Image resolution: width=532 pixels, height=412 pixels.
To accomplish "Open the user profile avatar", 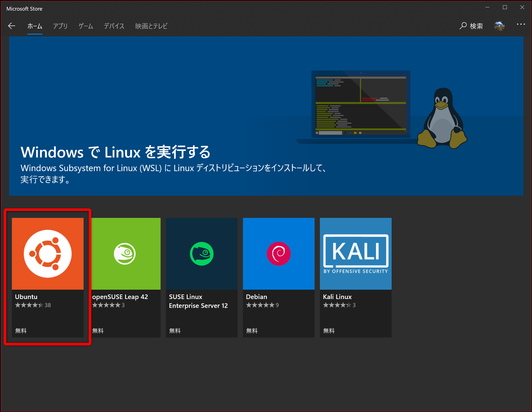I will [x=499, y=26].
